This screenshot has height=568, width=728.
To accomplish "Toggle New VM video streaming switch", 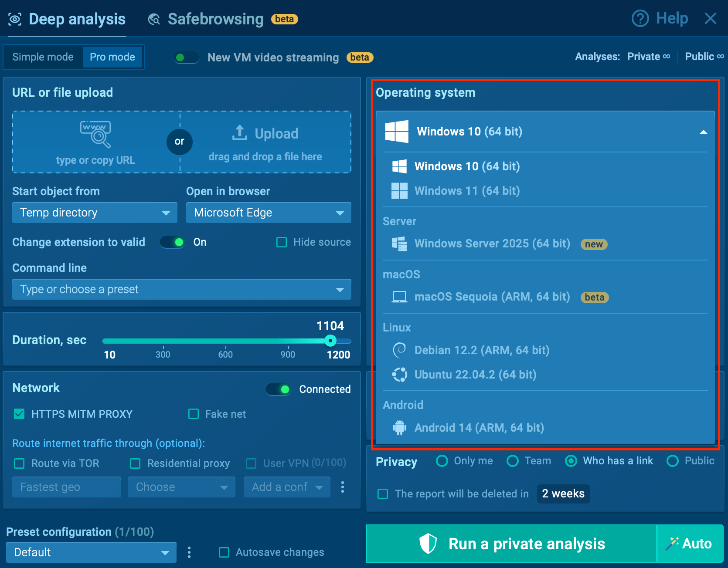I will click(x=187, y=57).
